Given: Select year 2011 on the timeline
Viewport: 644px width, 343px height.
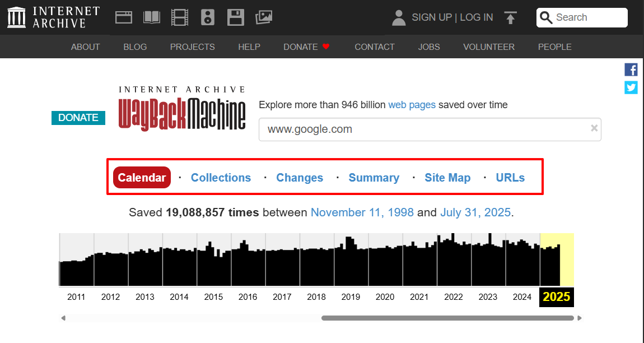Looking at the screenshot, I should click(76, 297).
